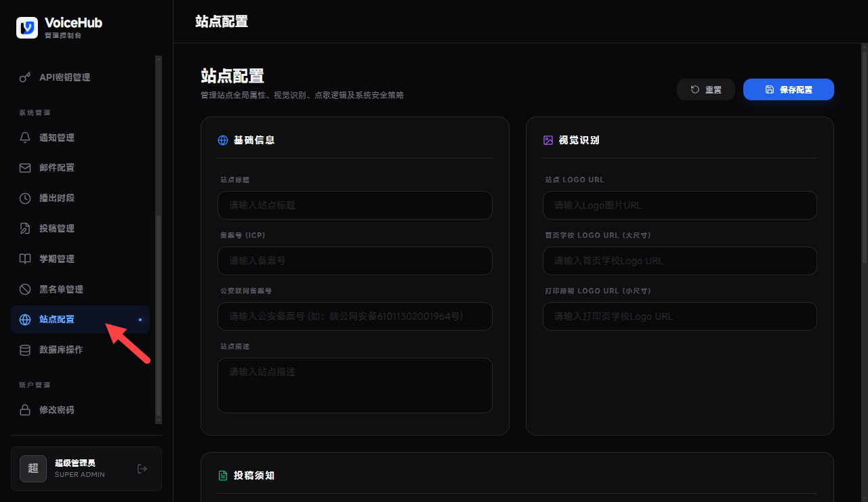Screen dimensions: 868x502
Task: Log out using the exit icon
Action: pyautogui.click(x=142, y=469)
